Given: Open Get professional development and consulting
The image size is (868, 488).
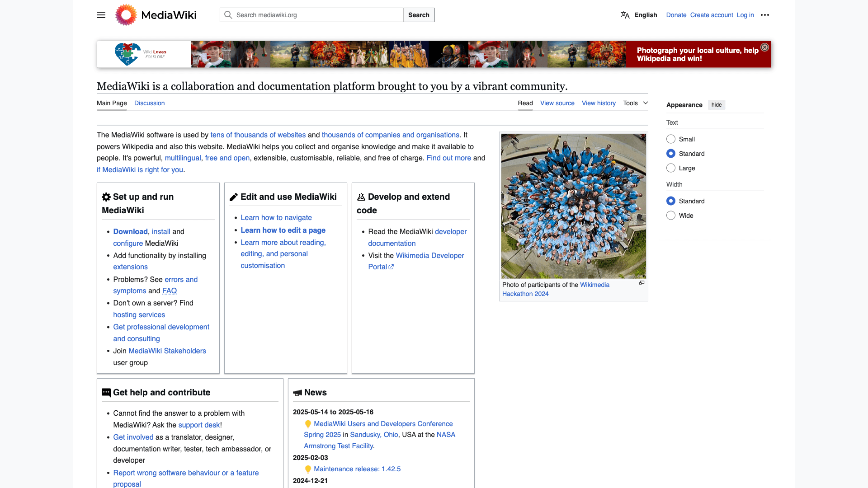Looking at the screenshot, I should 161,333.
